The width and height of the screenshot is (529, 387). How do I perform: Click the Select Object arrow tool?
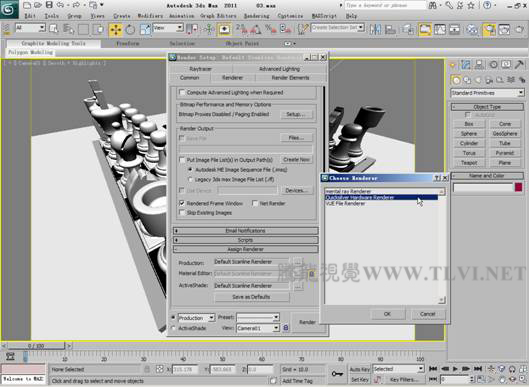tap(54, 29)
